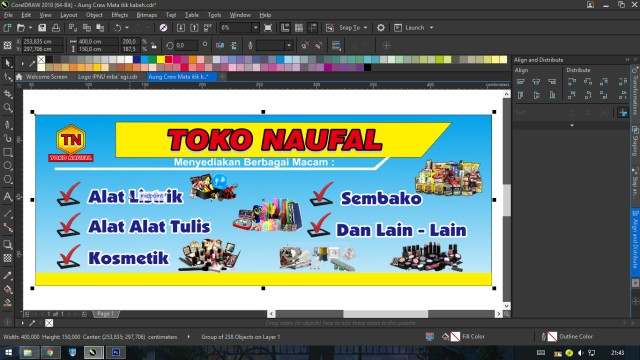Click the Distribute left icon
This screenshot has width=640, height=360.
pos(572,82)
